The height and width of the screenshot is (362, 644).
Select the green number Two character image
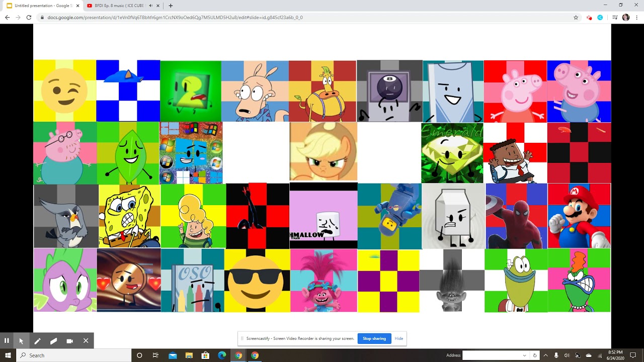(x=191, y=91)
